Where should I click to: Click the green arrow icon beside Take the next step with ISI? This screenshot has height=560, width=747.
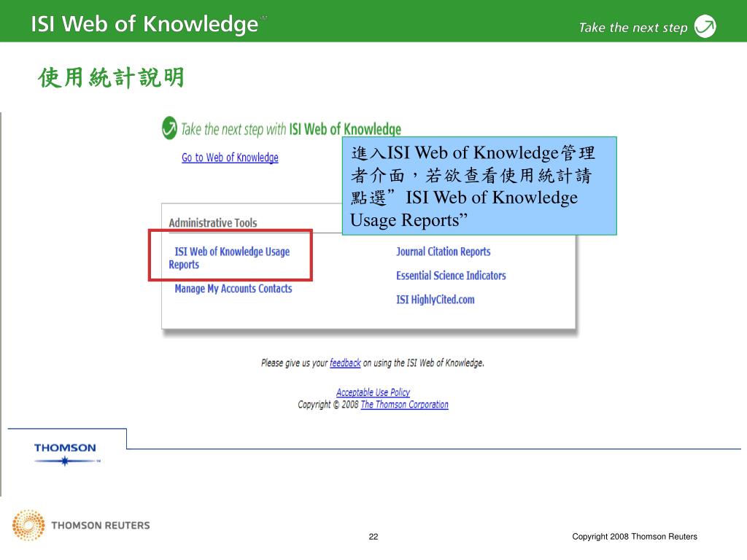(169, 128)
